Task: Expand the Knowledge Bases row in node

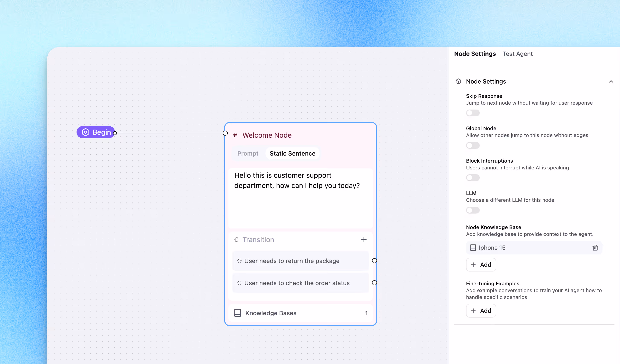Action: tap(300, 313)
